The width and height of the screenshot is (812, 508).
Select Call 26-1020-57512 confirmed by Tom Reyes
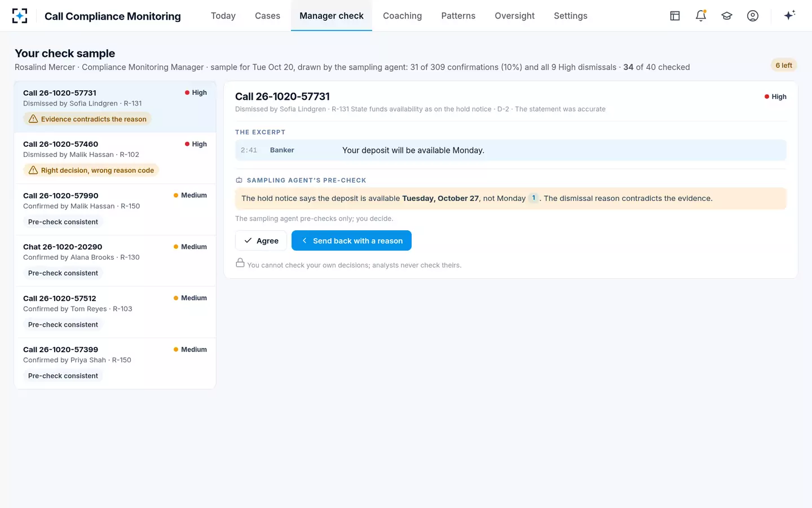point(115,312)
